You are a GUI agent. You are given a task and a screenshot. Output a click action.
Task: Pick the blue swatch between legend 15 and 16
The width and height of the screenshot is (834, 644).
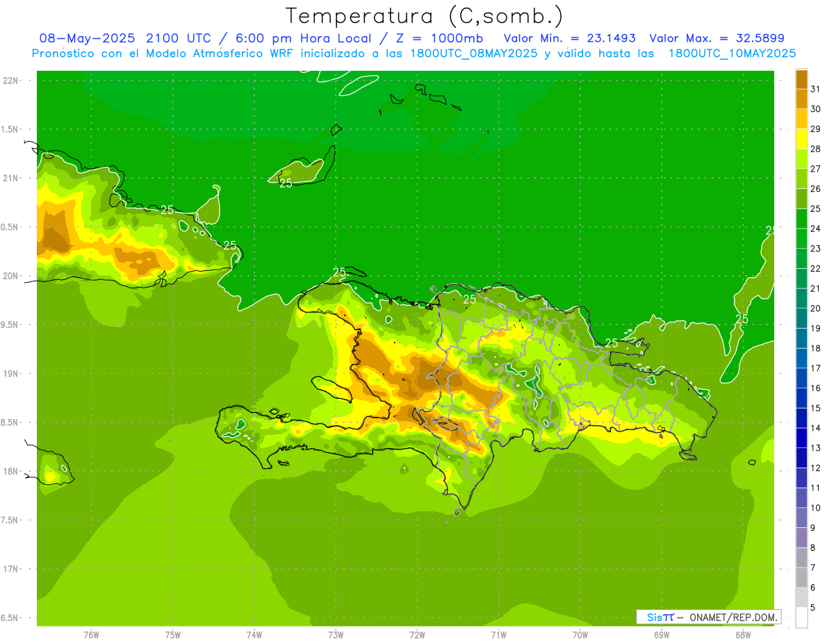click(x=801, y=398)
